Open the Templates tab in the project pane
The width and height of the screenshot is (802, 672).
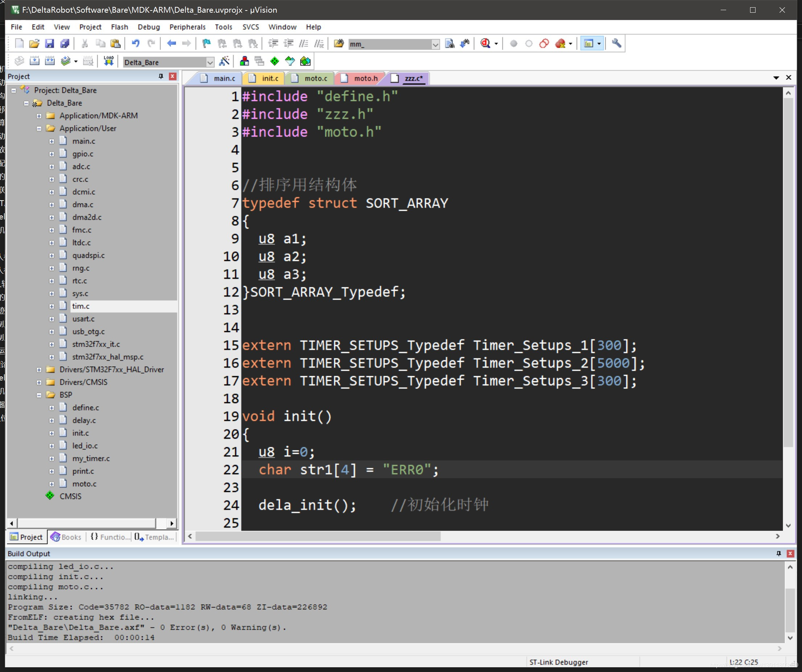click(154, 537)
